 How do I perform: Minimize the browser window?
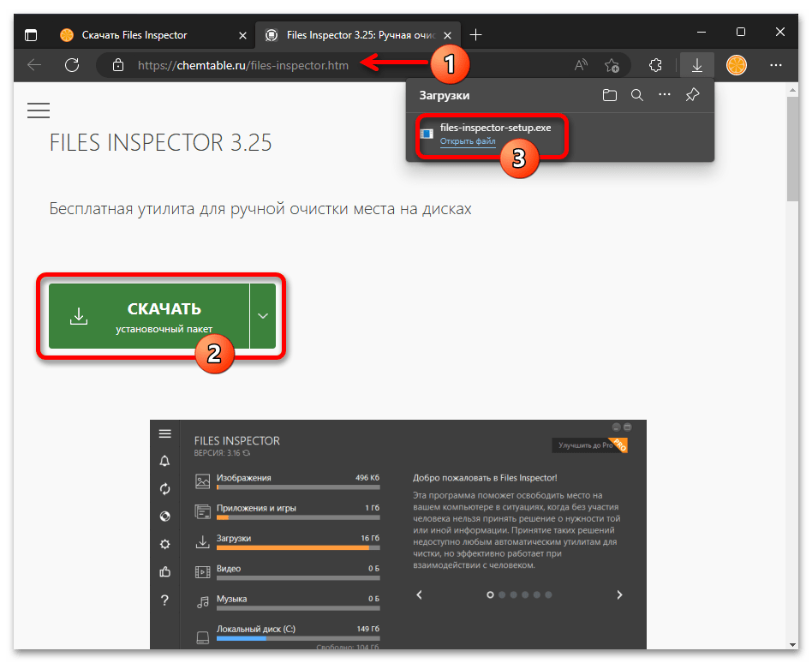click(702, 32)
